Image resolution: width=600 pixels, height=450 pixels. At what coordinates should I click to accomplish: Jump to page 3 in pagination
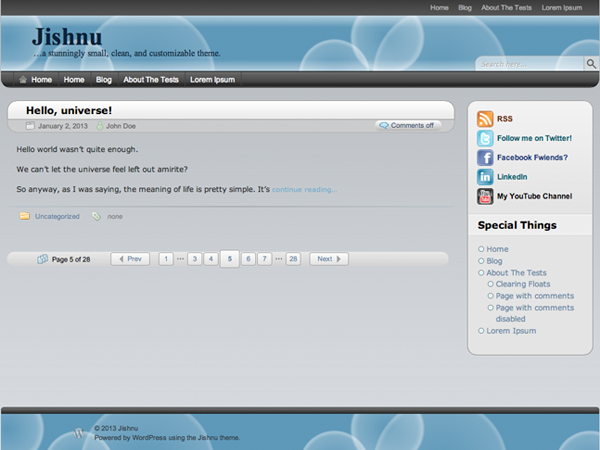click(194, 259)
